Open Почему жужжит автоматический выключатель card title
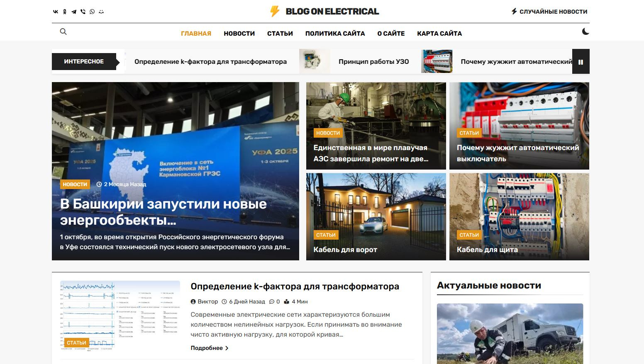Screen dimensions: 644x364 518,153
